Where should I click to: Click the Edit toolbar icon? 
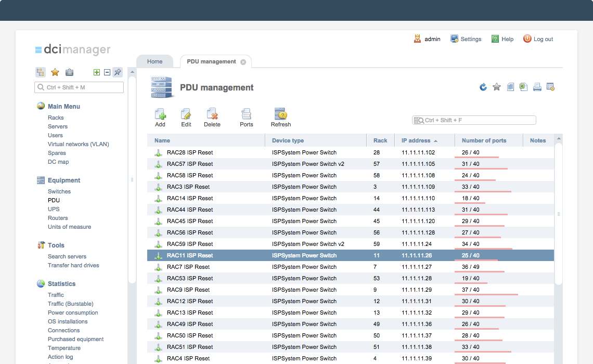pyautogui.click(x=186, y=114)
